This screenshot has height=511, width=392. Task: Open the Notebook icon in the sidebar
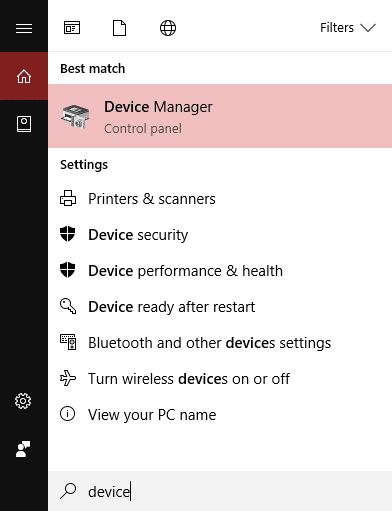(x=24, y=124)
